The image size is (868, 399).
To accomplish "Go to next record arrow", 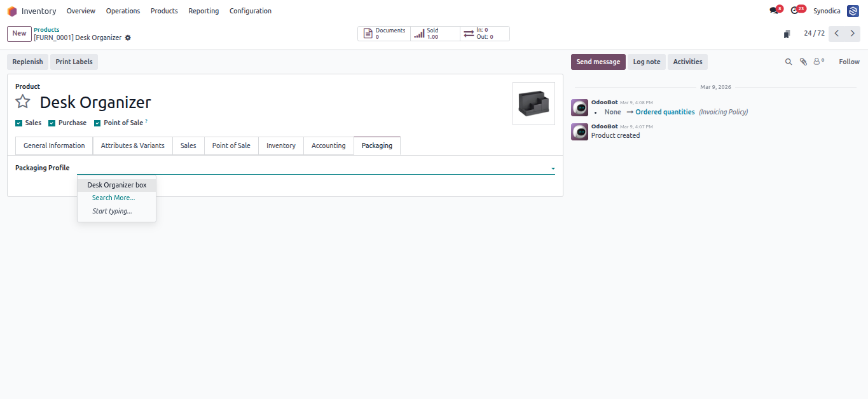I will click(x=853, y=34).
